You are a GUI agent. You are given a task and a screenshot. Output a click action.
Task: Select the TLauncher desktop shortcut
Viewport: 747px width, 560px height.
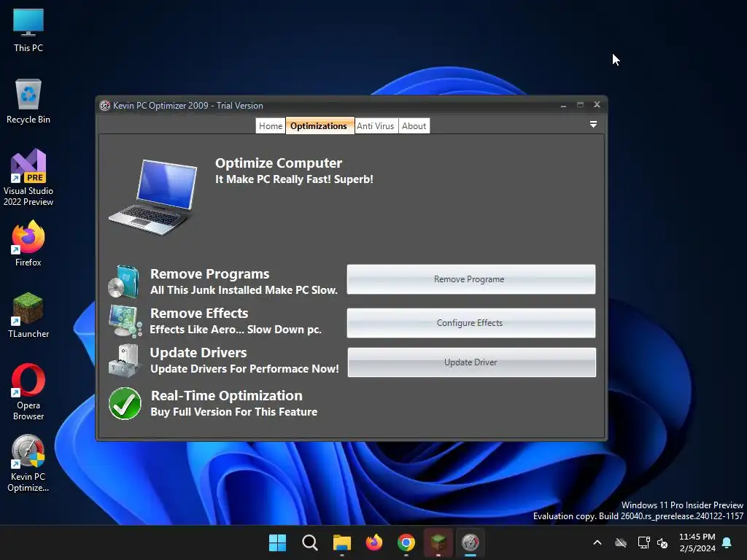pos(28,315)
